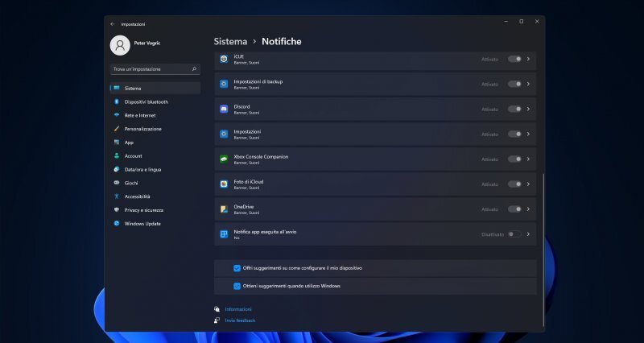Click the search magnifier icon
The image size is (644, 343).
click(x=194, y=69)
